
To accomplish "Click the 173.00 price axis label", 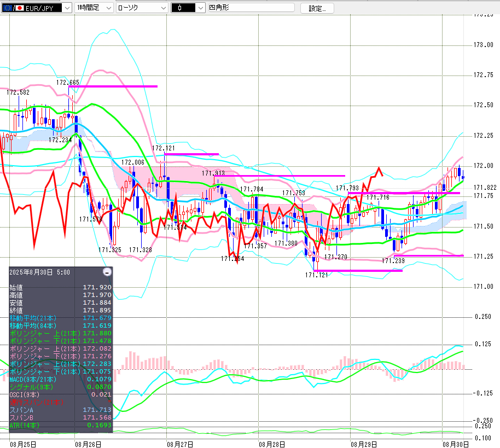I will [484, 45].
